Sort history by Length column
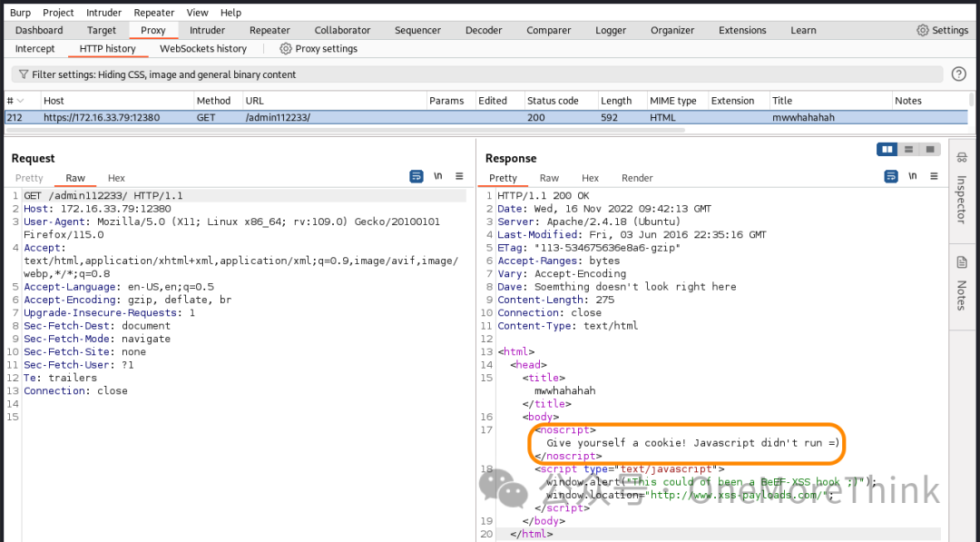This screenshot has width=980, height=542. (x=622, y=101)
